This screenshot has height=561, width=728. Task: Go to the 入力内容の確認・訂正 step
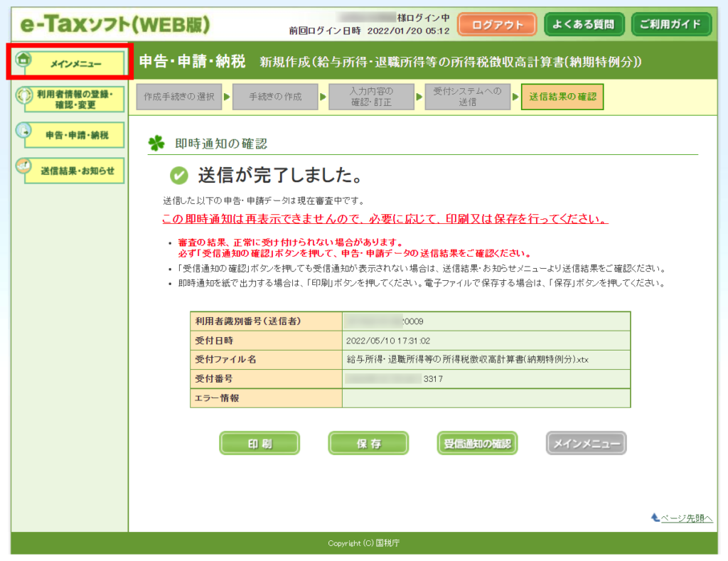pos(371,97)
